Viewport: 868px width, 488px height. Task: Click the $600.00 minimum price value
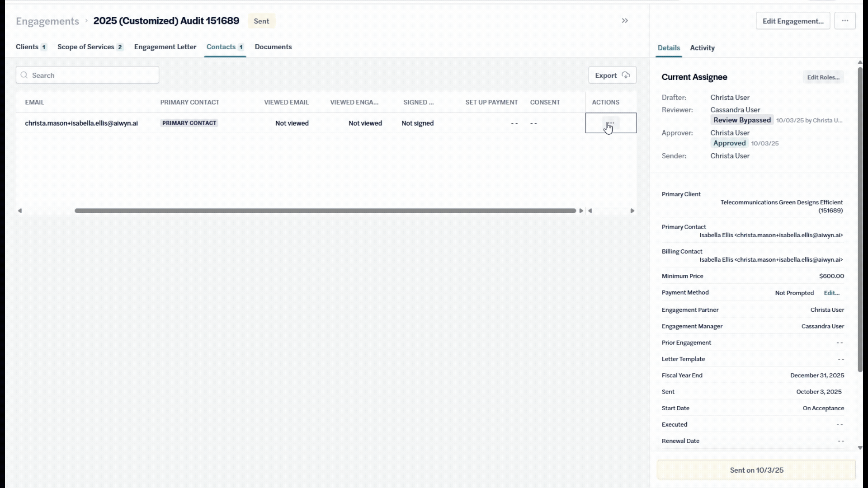[831, 276]
